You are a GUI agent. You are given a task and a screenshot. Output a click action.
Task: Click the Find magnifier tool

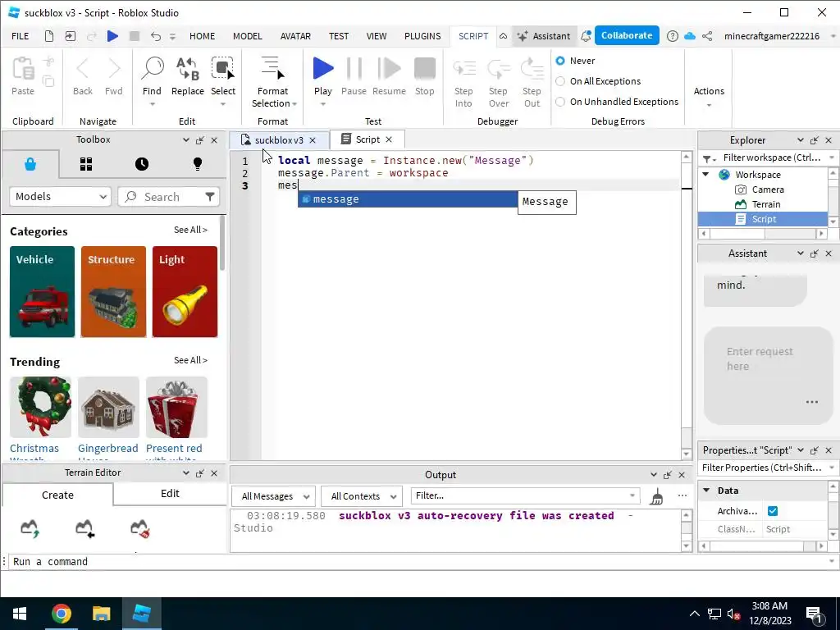152,69
